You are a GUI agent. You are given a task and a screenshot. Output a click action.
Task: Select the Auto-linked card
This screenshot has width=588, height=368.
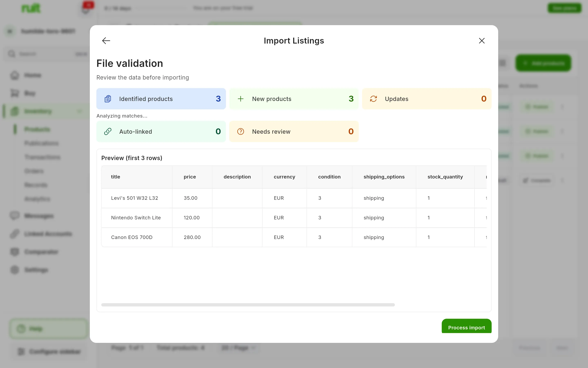tap(161, 131)
